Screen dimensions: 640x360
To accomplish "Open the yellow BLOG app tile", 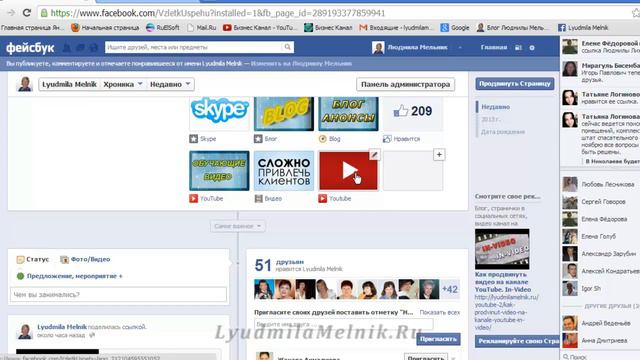I will pos(284,114).
